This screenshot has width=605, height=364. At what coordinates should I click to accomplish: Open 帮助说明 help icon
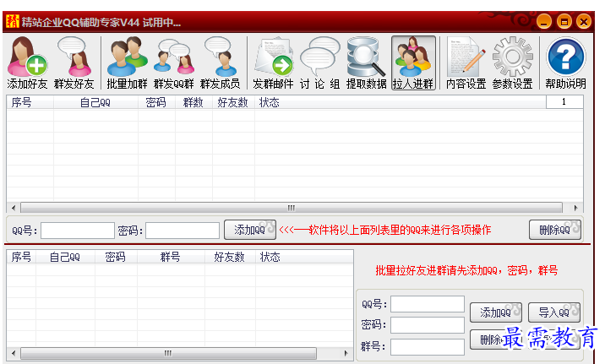[565, 63]
